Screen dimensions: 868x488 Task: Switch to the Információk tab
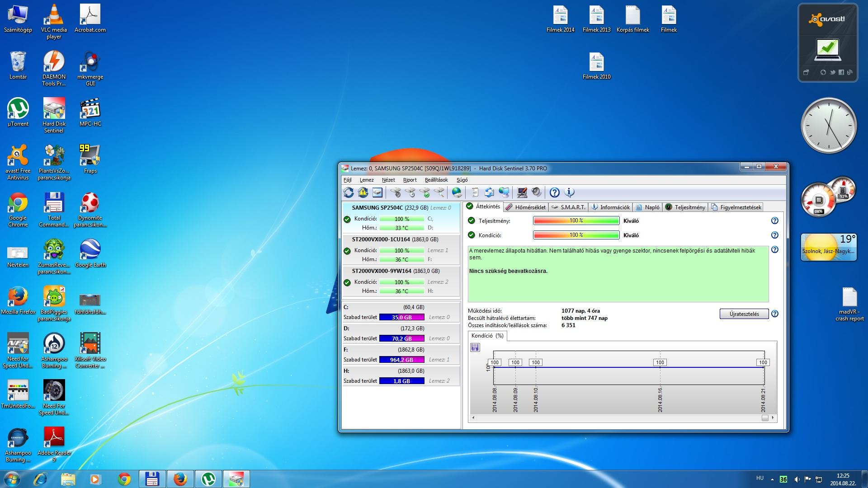point(610,207)
